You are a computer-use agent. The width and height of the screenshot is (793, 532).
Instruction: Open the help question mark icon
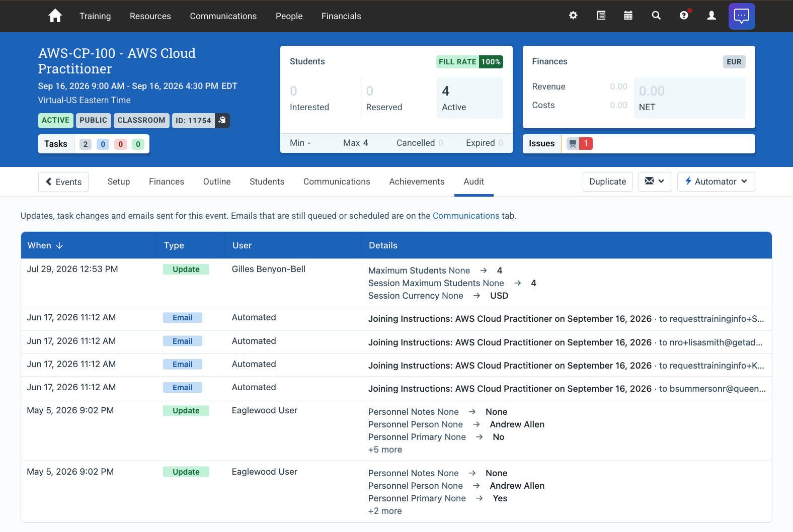click(684, 16)
